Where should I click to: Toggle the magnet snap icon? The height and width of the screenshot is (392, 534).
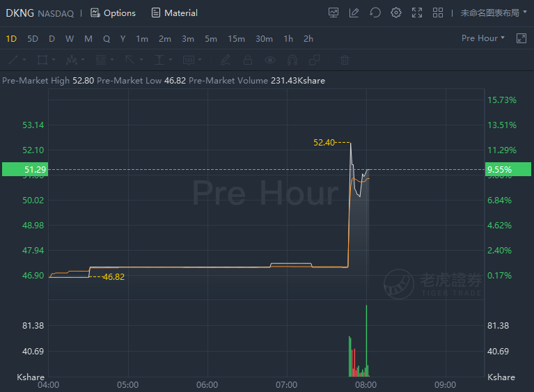click(292, 60)
